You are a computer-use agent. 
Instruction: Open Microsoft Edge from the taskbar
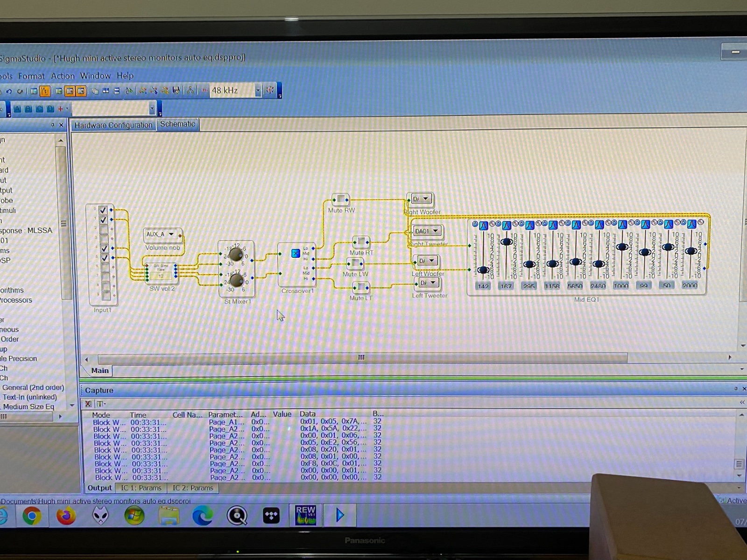(x=203, y=516)
